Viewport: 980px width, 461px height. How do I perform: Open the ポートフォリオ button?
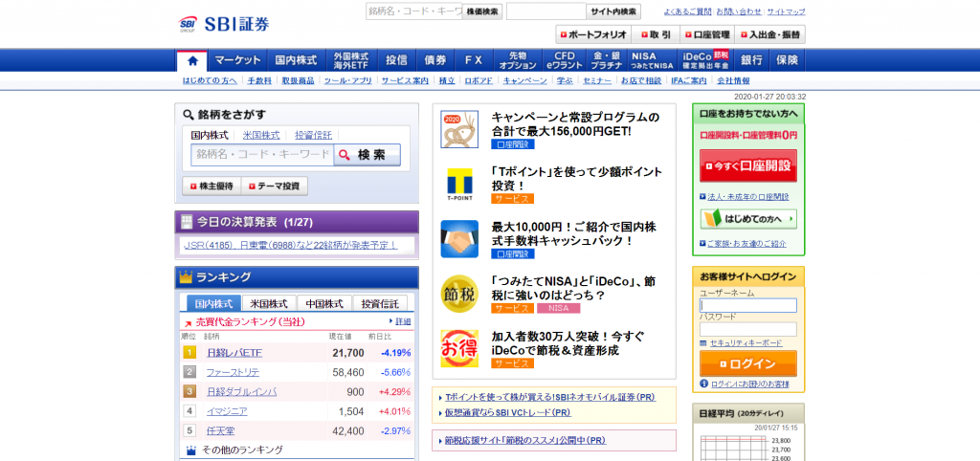point(593,34)
